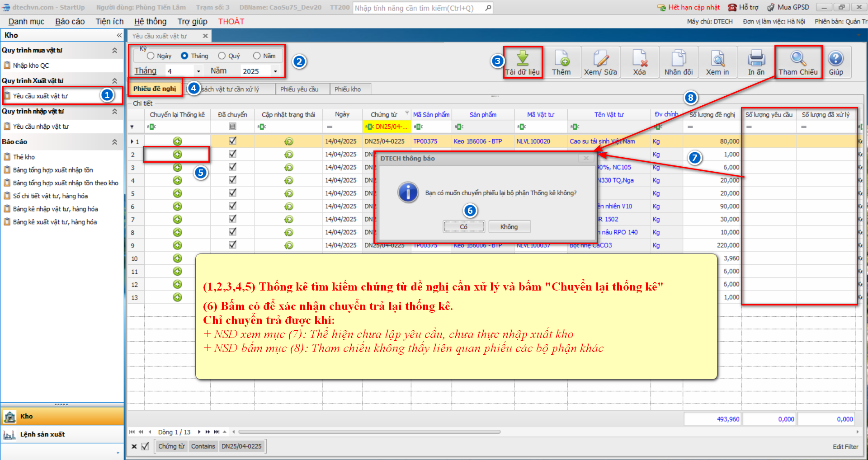This screenshot has width=868, height=460.
Task: Open the Năm year dropdown
Action: tap(275, 71)
